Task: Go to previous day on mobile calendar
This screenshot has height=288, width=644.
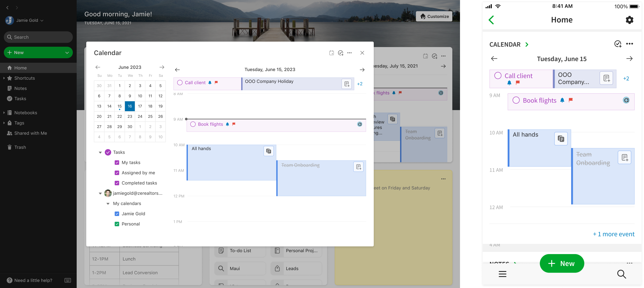Action: click(494, 59)
